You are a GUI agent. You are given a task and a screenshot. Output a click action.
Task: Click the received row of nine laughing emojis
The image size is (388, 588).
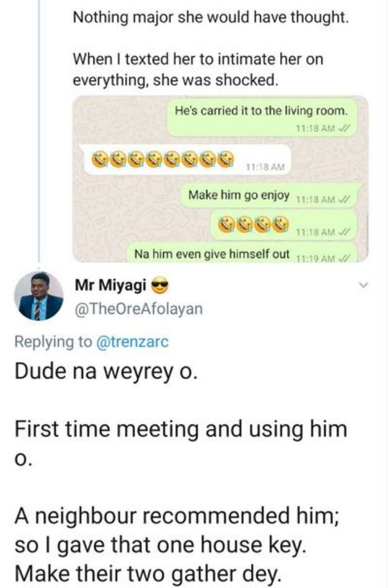tap(163, 160)
